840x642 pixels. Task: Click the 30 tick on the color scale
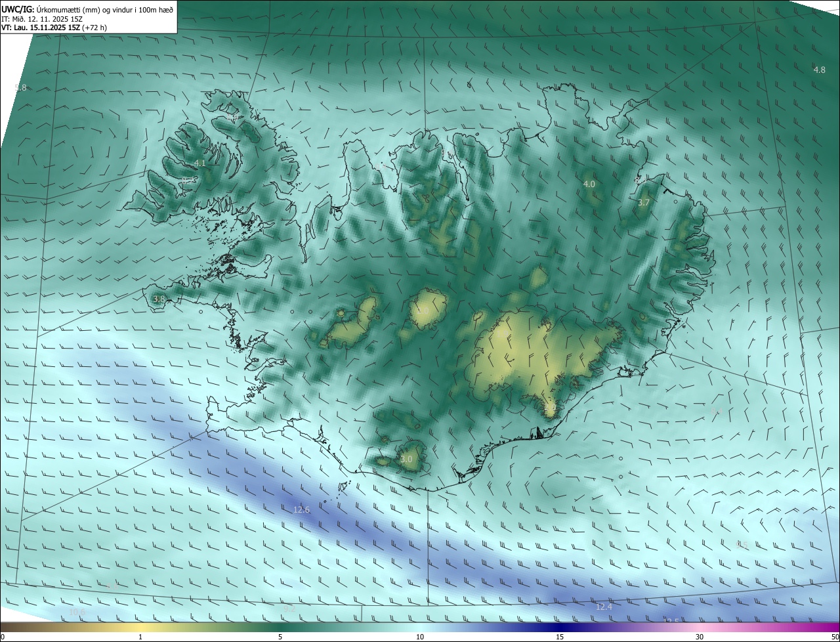[700, 637]
